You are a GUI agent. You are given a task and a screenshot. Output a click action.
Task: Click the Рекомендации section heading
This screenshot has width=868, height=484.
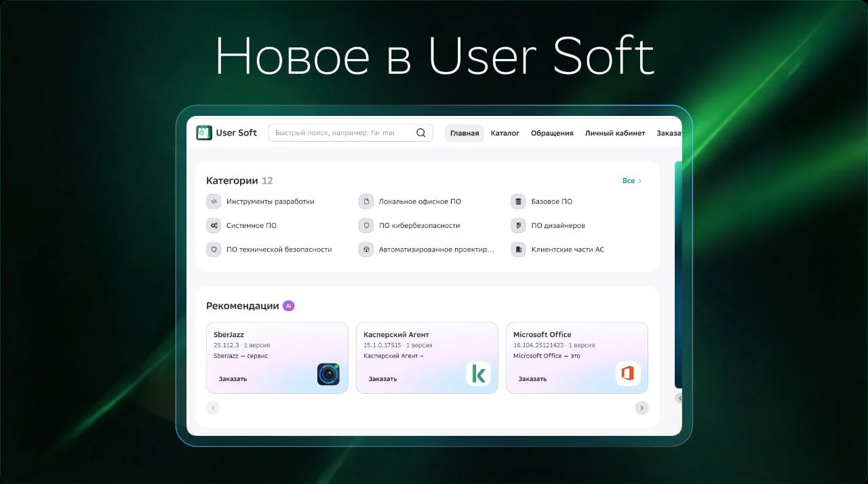[243, 306]
